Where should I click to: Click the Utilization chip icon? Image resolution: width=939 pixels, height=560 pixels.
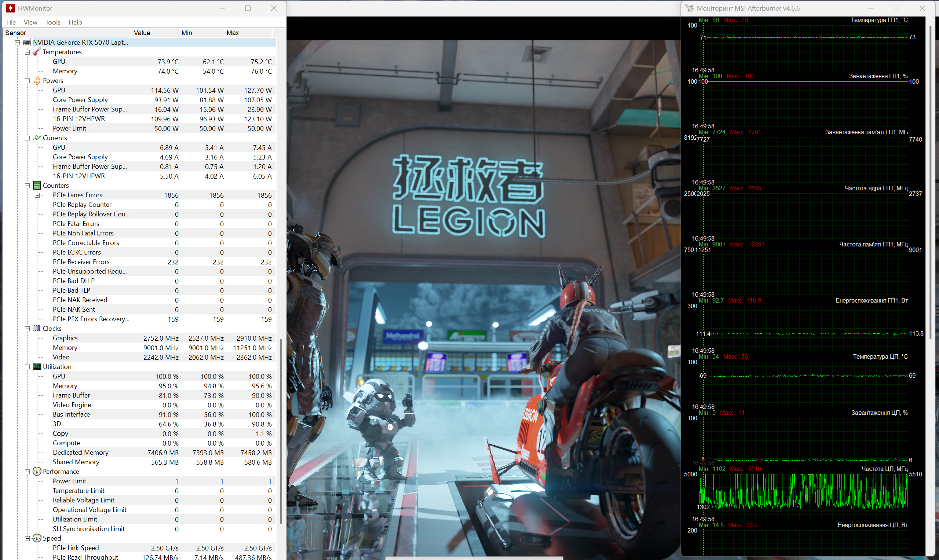[x=37, y=366]
